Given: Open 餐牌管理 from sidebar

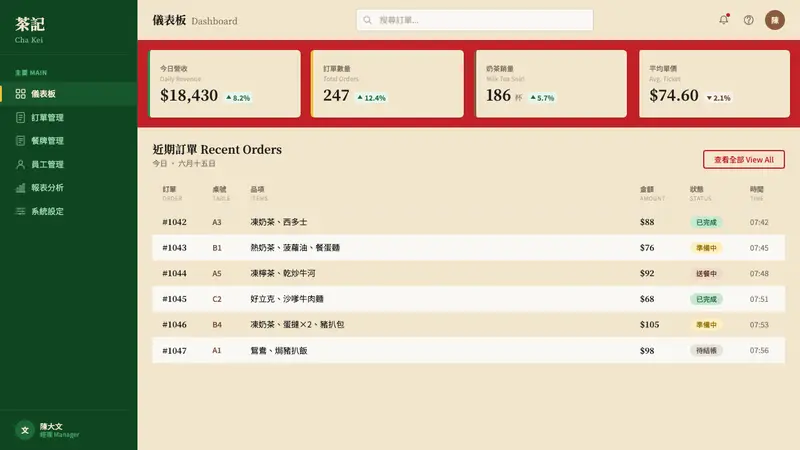Looking at the screenshot, I should 68,141.
